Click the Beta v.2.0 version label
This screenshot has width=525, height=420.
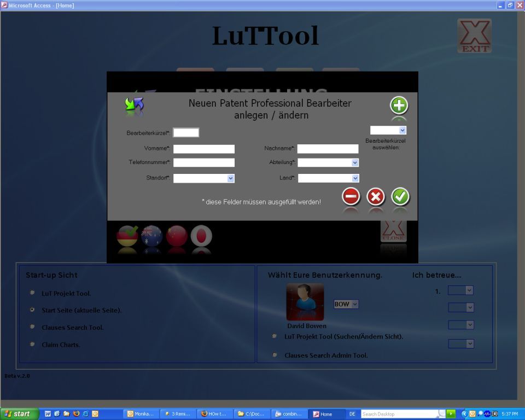[x=17, y=376]
